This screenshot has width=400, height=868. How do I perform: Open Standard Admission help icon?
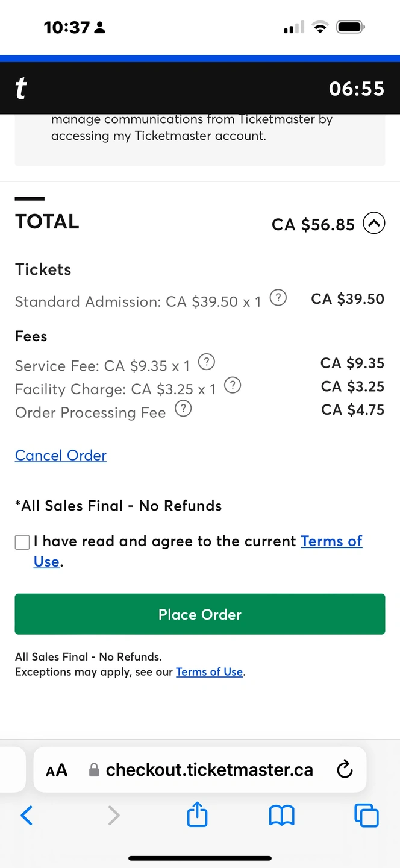[x=278, y=298]
